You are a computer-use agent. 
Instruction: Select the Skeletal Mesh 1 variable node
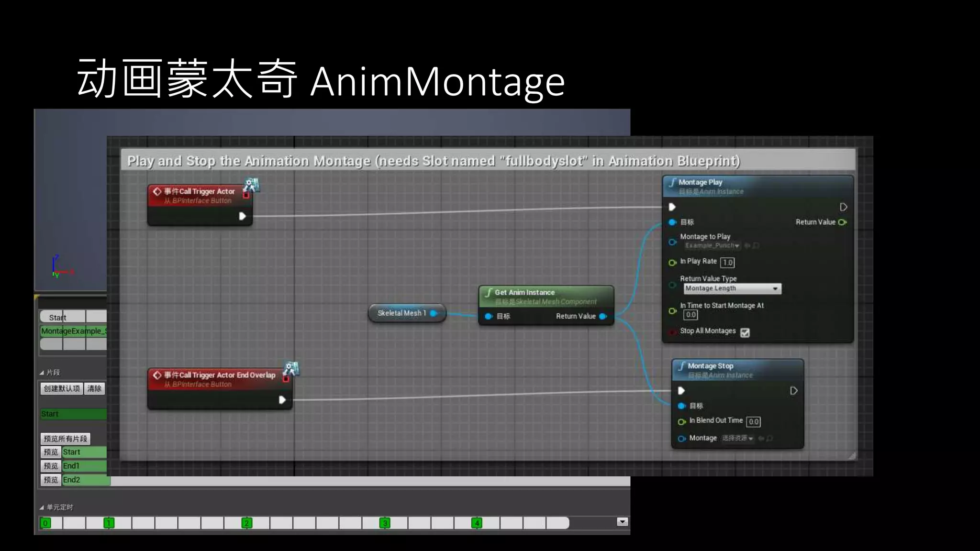tap(407, 313)
